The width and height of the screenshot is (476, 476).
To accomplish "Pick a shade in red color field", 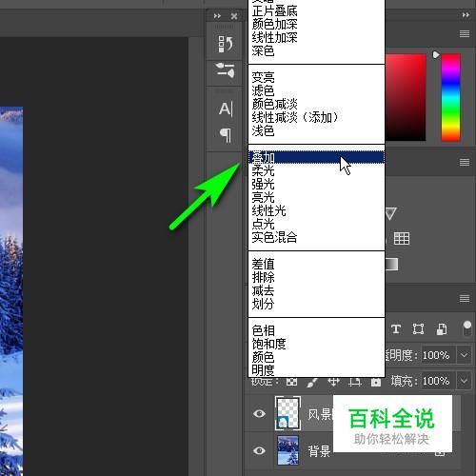I will point(406,97).
